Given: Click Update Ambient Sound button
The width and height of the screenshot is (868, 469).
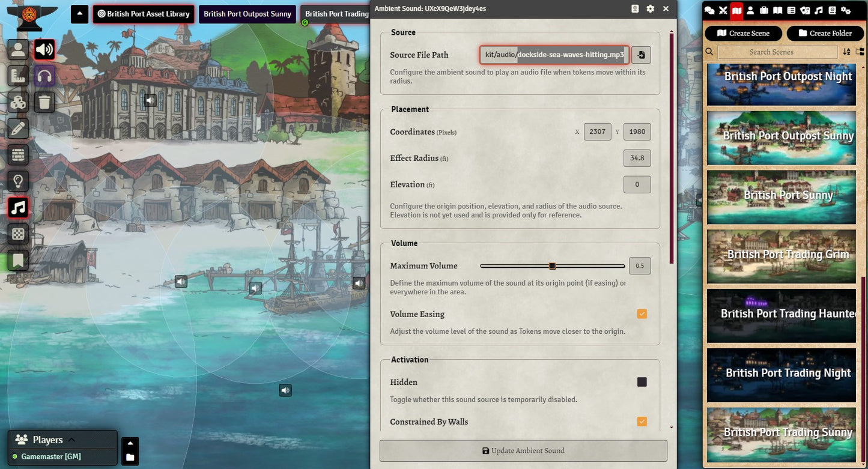Looking at the screenshot, I should (x=523, y=451).
